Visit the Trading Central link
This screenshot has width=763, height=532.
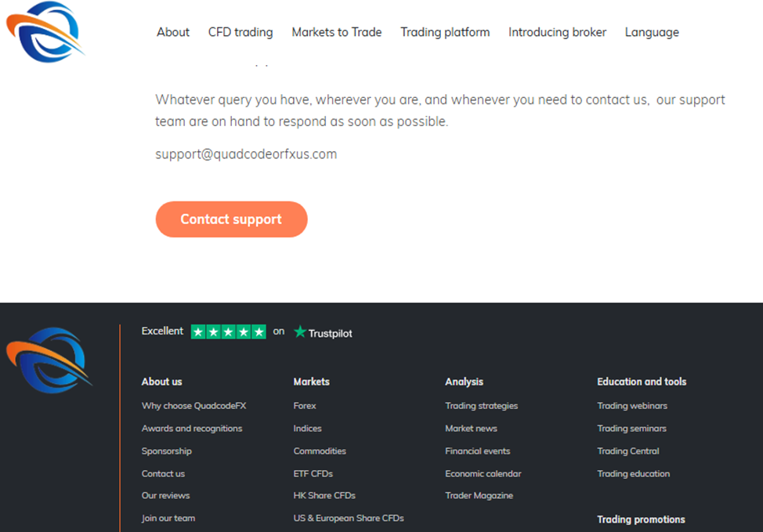tap(628, 451)
